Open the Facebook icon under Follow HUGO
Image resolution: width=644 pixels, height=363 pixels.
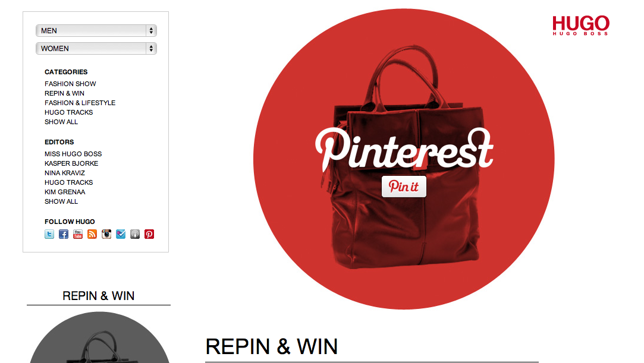pyautogui.click(x=64, y=234)
